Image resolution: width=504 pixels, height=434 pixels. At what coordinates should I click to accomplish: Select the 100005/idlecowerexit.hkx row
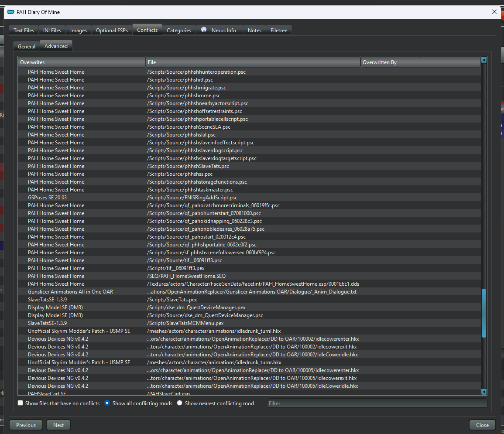pos(250,378)
